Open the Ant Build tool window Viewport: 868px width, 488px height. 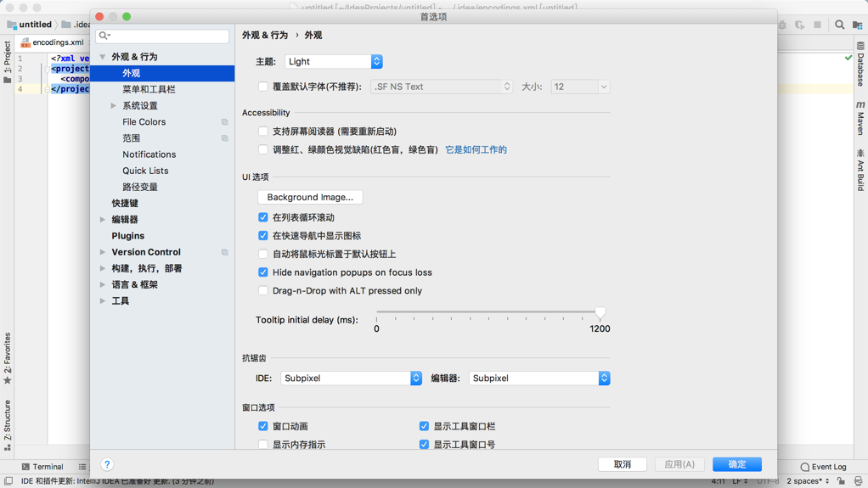click(860, 170)
